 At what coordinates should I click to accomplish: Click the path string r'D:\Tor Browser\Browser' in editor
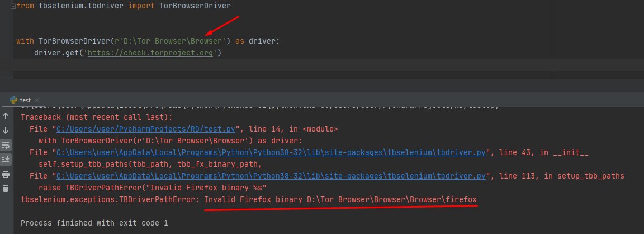tap(170, 41)
